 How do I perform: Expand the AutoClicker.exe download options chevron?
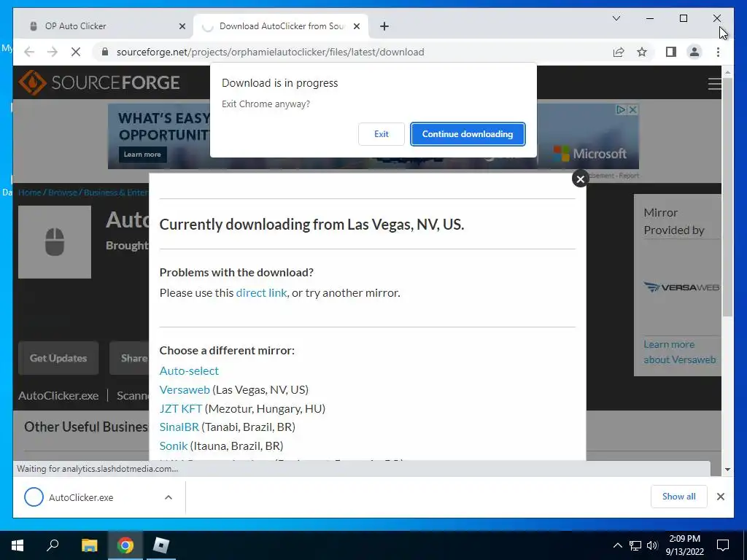coord(169,497)
